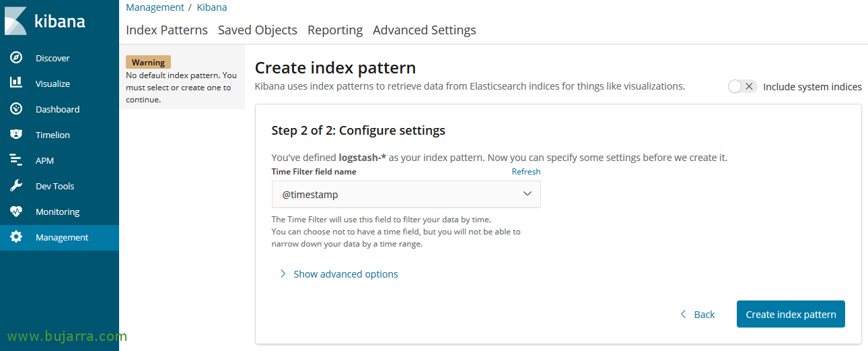868x351 pixels.
Task: Expand Show advanced options
Action: pyautogui.click(x=345, y=274)
